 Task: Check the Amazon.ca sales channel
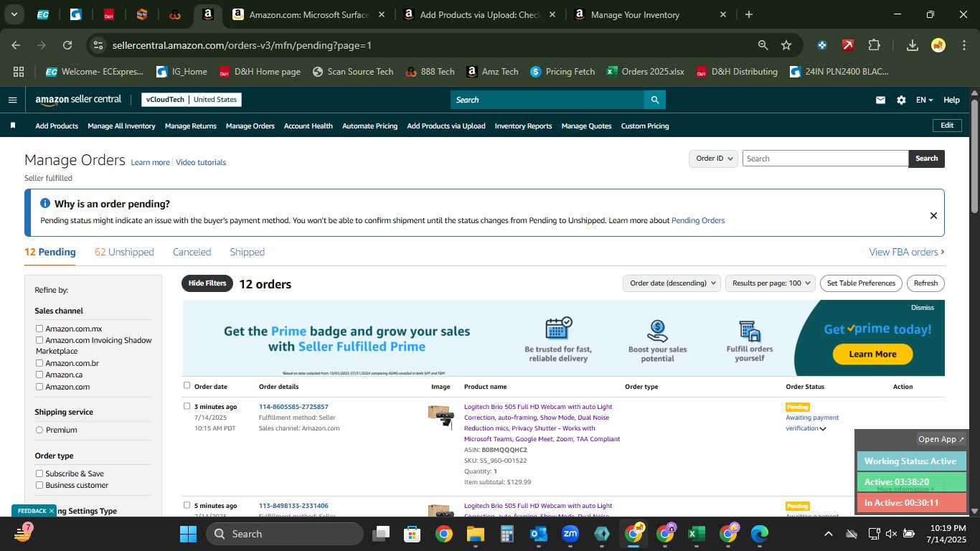40,375
